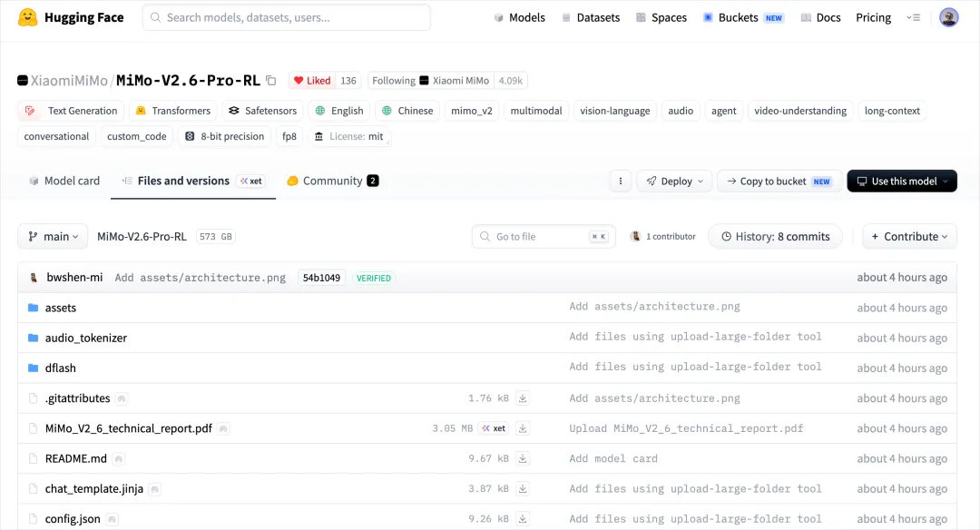Click the long-context tag
The height and width of the screenshot is (530, 980).
click(x=892, y=111)
